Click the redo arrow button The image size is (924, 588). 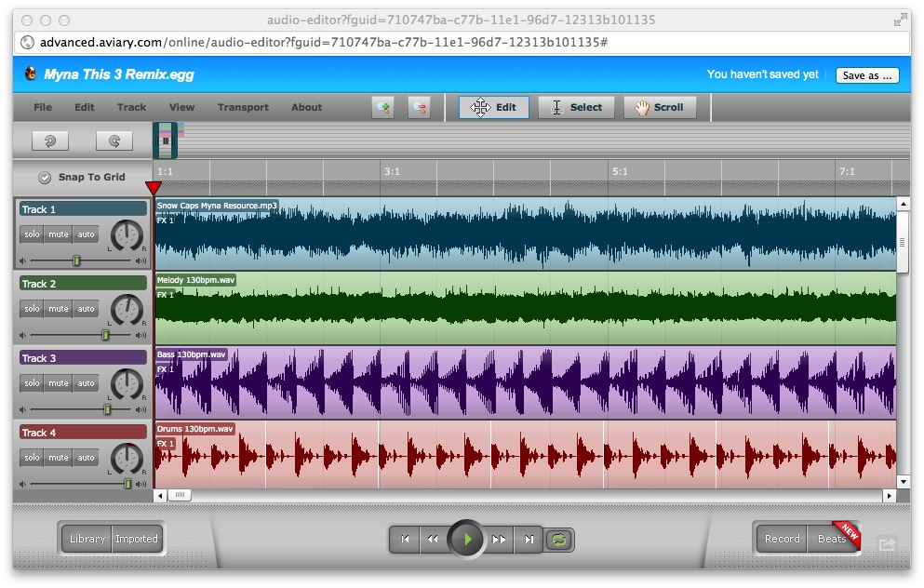114,140
